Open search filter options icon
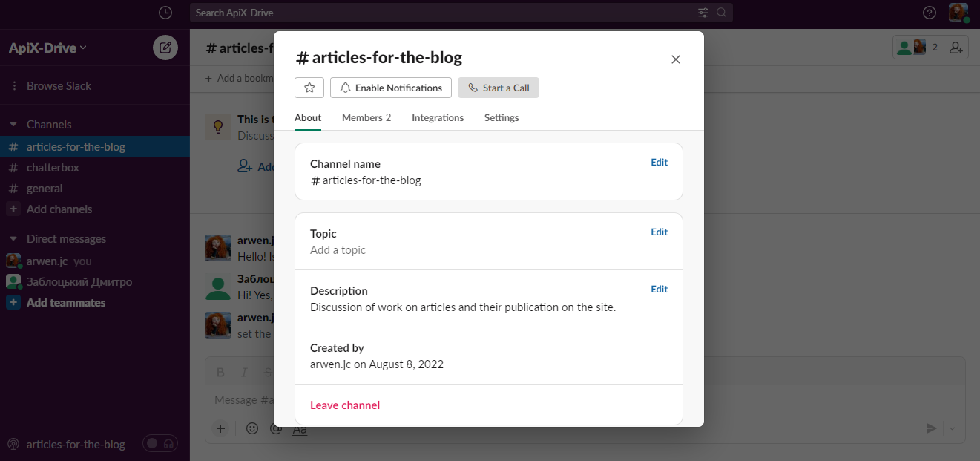This screenshot has width=980, height=461. 703,13
